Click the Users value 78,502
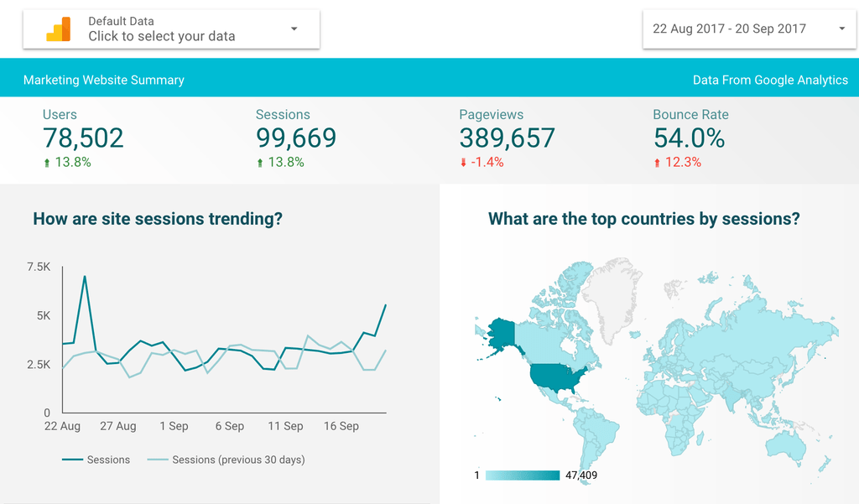 pyautogui.click(x=83, y=138)
